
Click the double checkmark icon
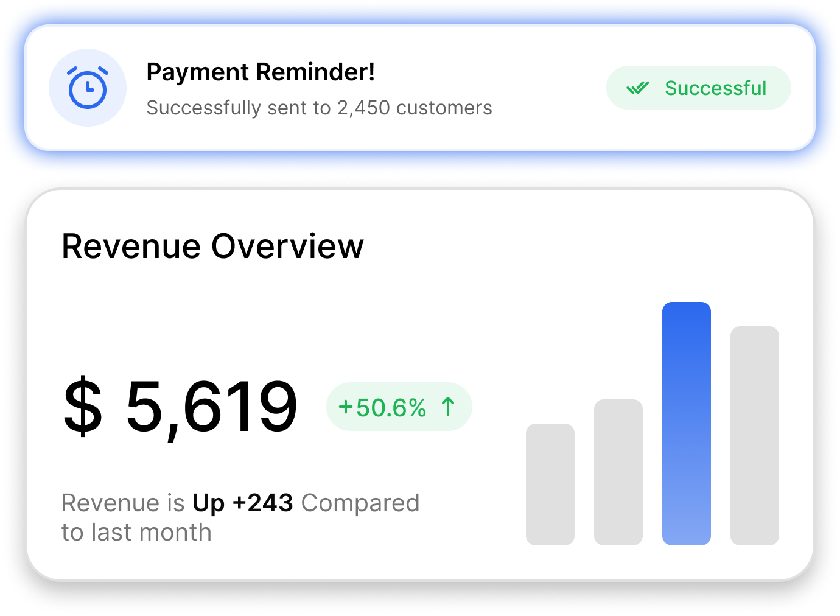coord(638,88)
